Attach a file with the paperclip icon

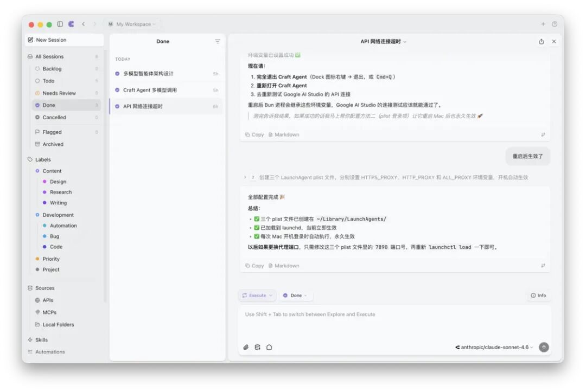[x=246, y=347]
